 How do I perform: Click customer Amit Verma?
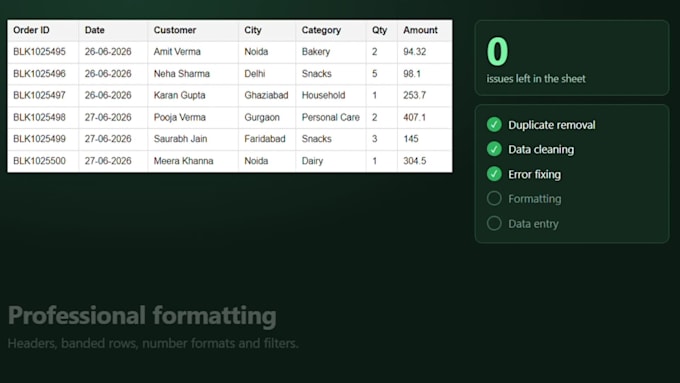177,52
